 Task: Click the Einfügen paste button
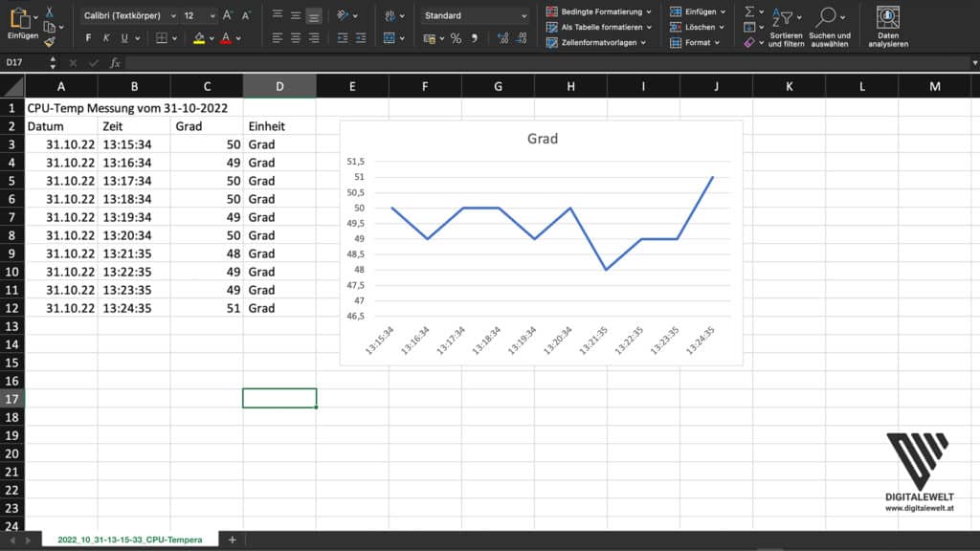click(x=23, y=24)
